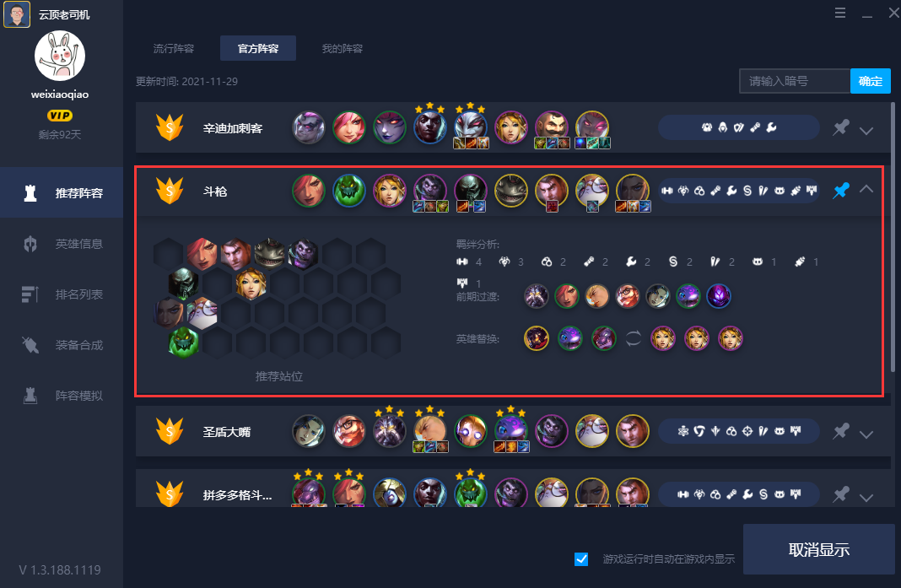Open 阵容模拟 in the sidebar
Screen dimensions: 901x588
coord(62,396)
